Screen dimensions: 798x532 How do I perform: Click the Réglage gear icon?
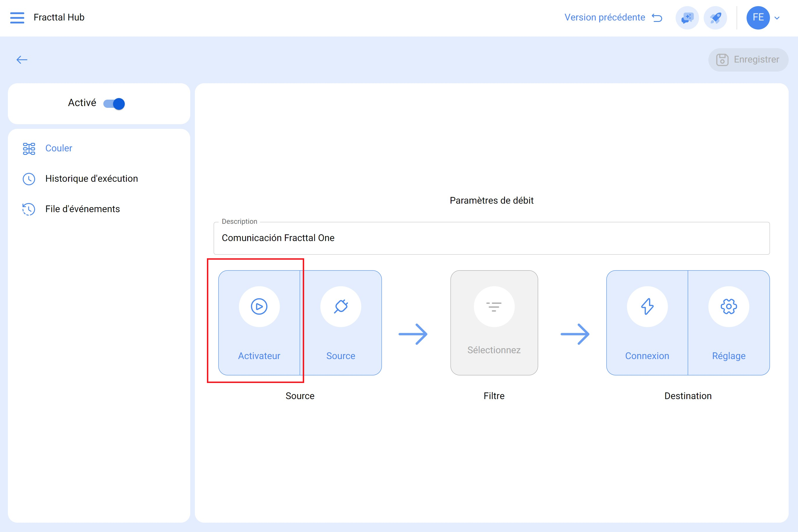(x=729, y=306)
